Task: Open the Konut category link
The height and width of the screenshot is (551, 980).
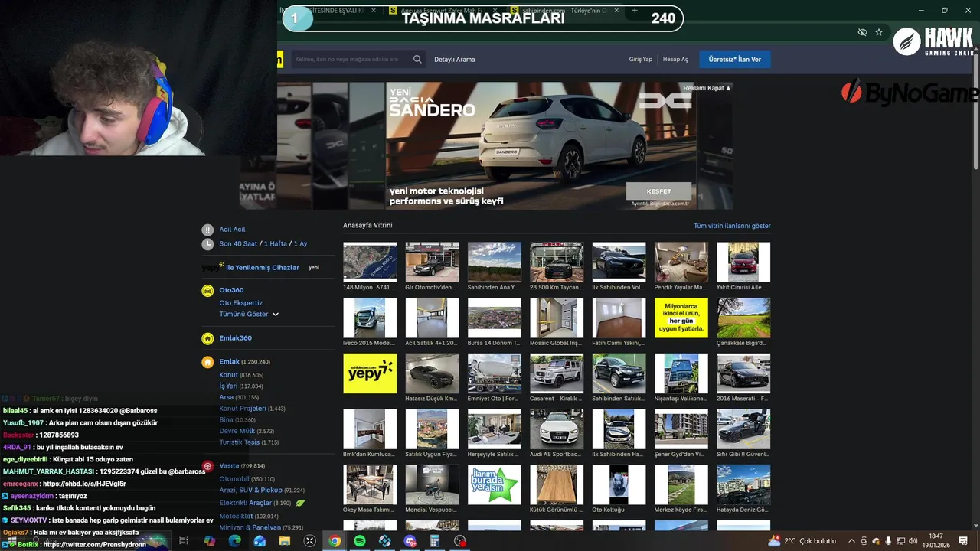Action: tap(229, 375)
